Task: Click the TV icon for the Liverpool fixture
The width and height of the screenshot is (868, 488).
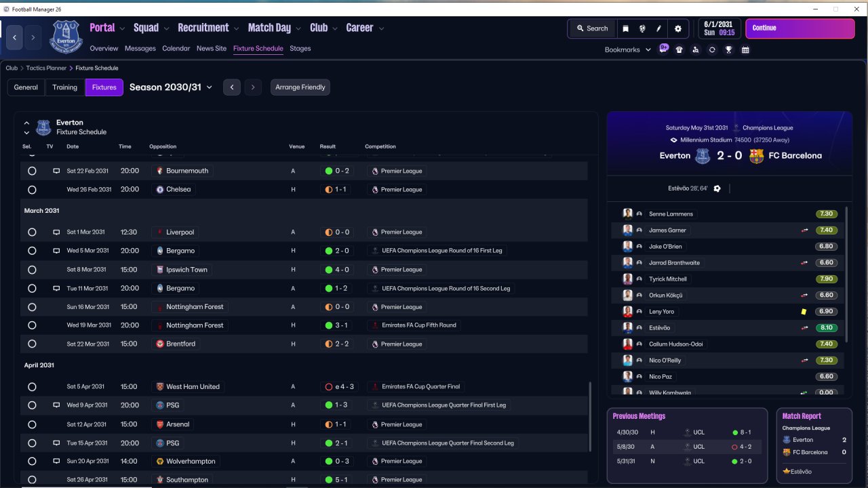Action: click(57, 232)
